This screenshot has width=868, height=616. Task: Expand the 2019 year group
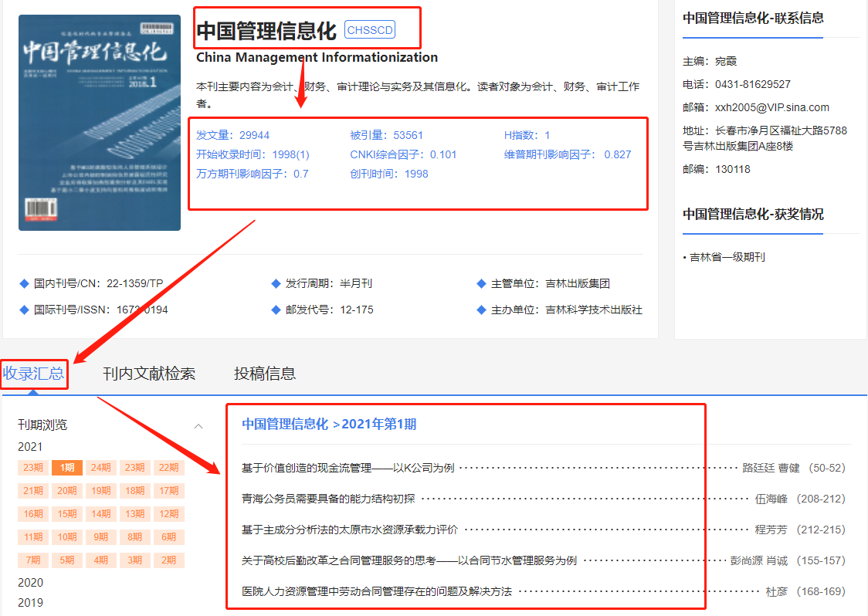pyautogui.click(x=30, y=602)
